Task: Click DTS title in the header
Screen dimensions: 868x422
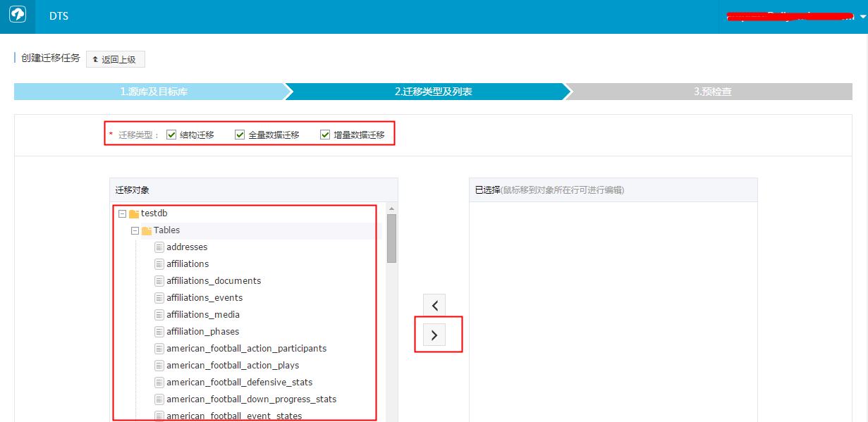Action: [x=59, y=15]
